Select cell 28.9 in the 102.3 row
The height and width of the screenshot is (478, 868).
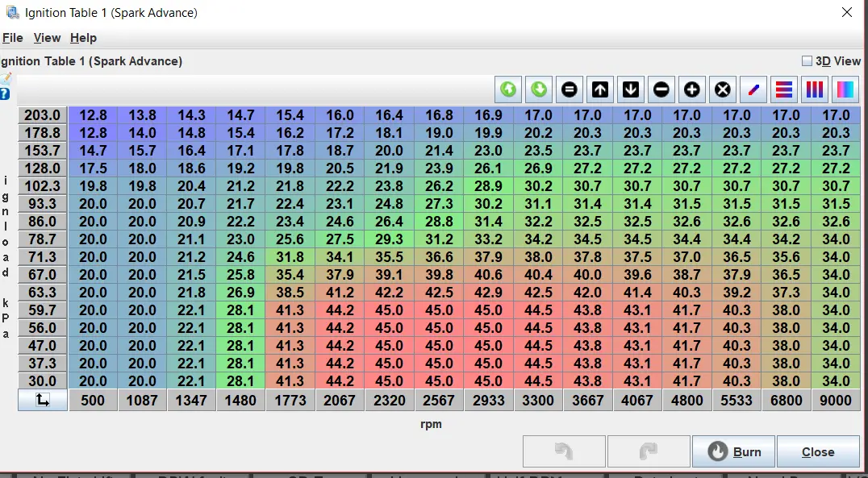(489, 186)
